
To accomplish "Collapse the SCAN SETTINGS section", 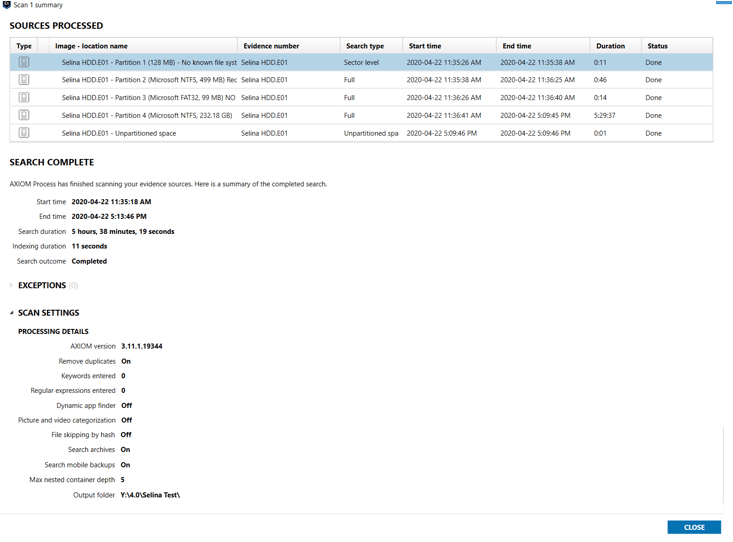I will point(11,313).
